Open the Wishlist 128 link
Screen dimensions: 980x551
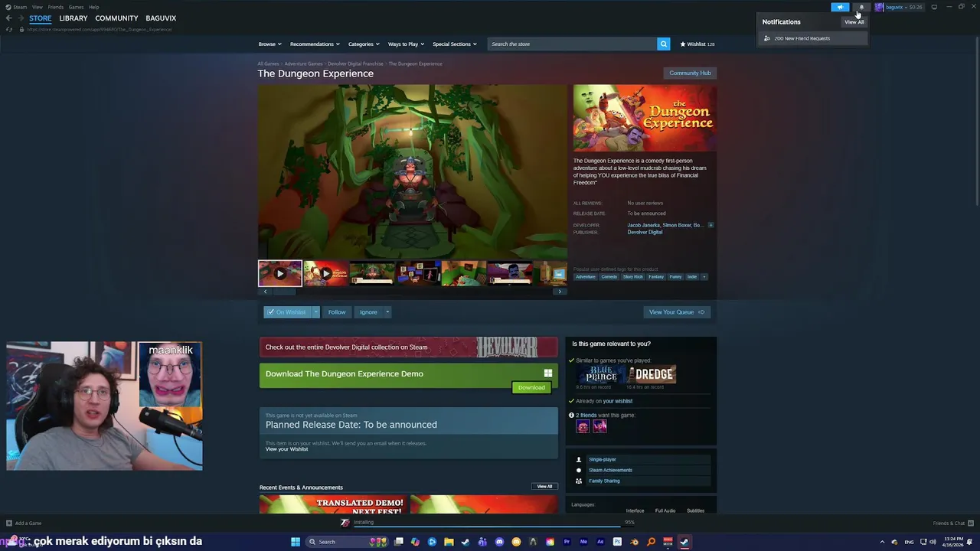click(x=697, y=44)
